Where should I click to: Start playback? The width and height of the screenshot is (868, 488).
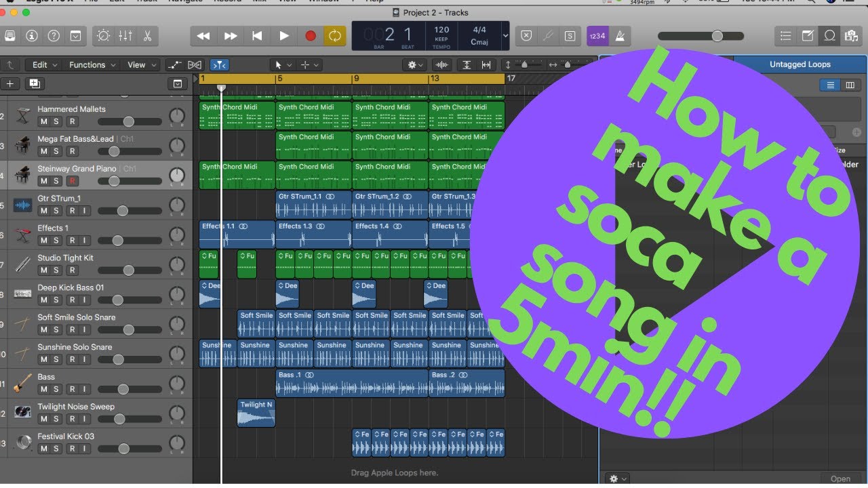(x=284, y=36)
